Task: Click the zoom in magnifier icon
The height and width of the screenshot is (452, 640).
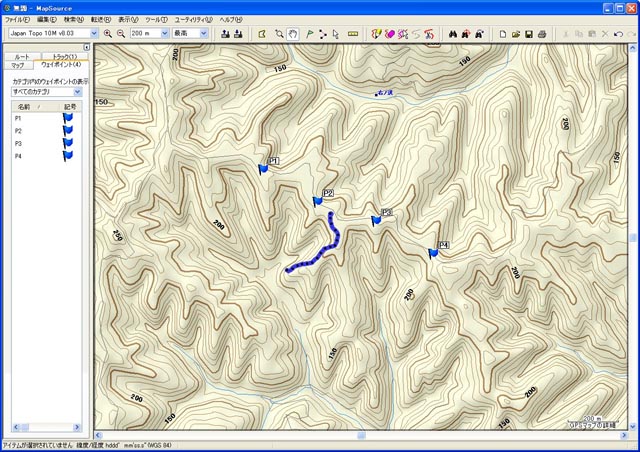Action: click(108, 33)
